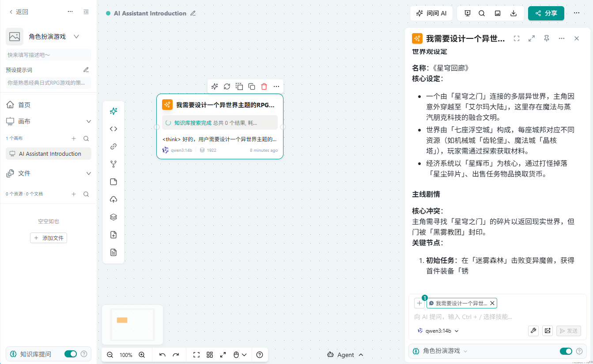Open qwen3:14b model selector dropdown
Screen dimensions: 593x364
(438, 330)
